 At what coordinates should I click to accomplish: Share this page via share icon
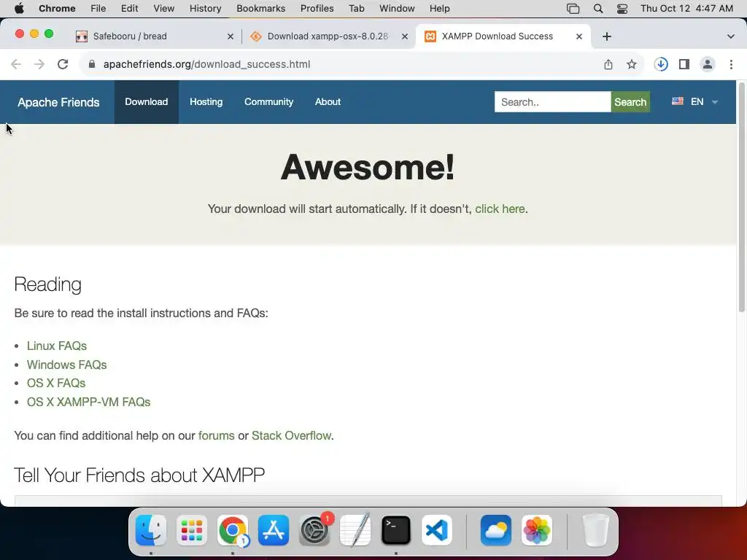click(x=608, y=64)
